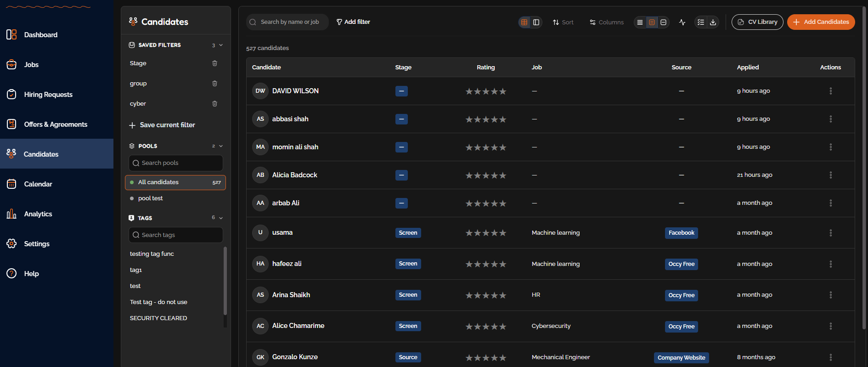The height and width of the screenshot is (367, 868).
Task: Open the CV Library
Action: click(757, 22)
